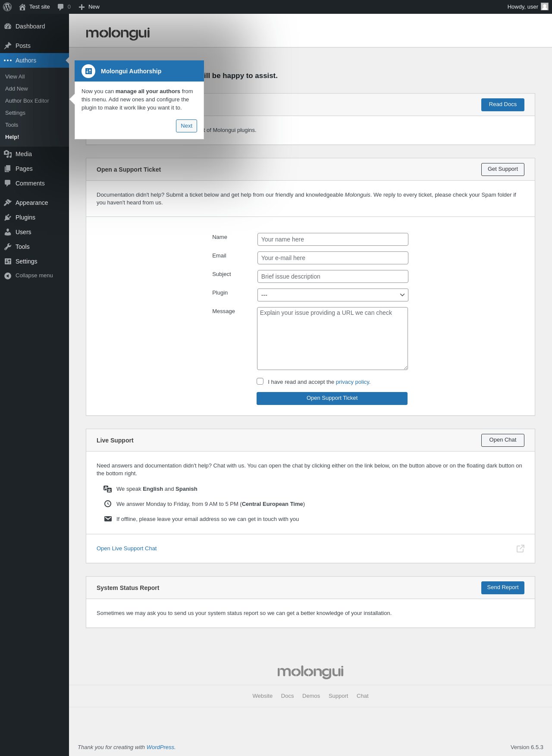Click the translation languages icon
552x756 pixels.
108,489
